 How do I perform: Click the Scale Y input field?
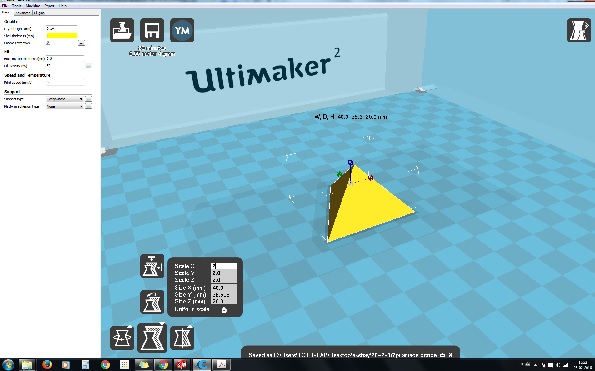tap(224, 273)
